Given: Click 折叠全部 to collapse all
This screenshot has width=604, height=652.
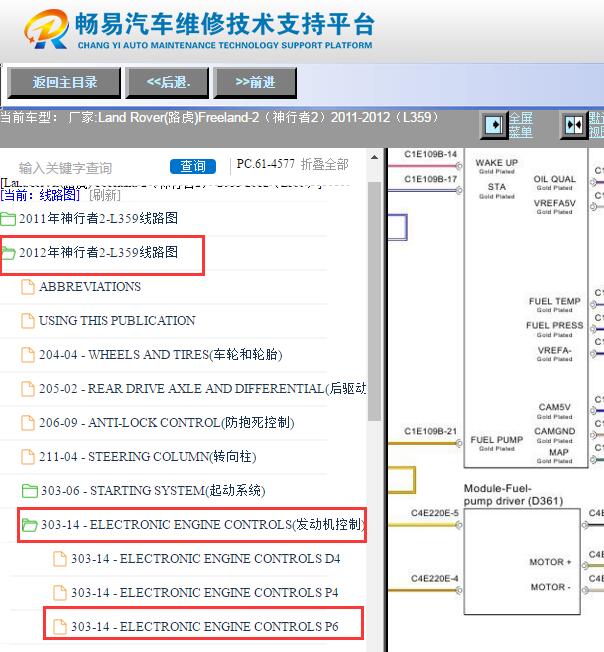Looking at the screenshot, I should coord(324,164).
